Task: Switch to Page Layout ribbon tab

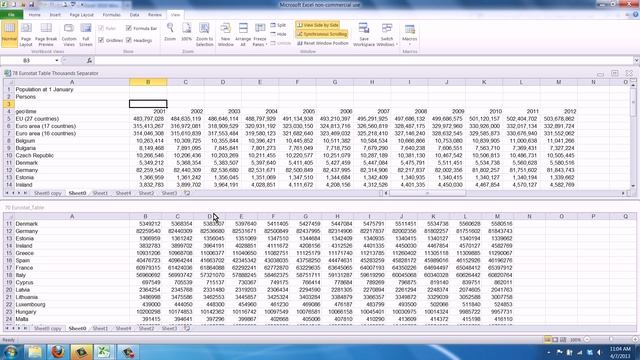Action: click(x=82, y=15)
